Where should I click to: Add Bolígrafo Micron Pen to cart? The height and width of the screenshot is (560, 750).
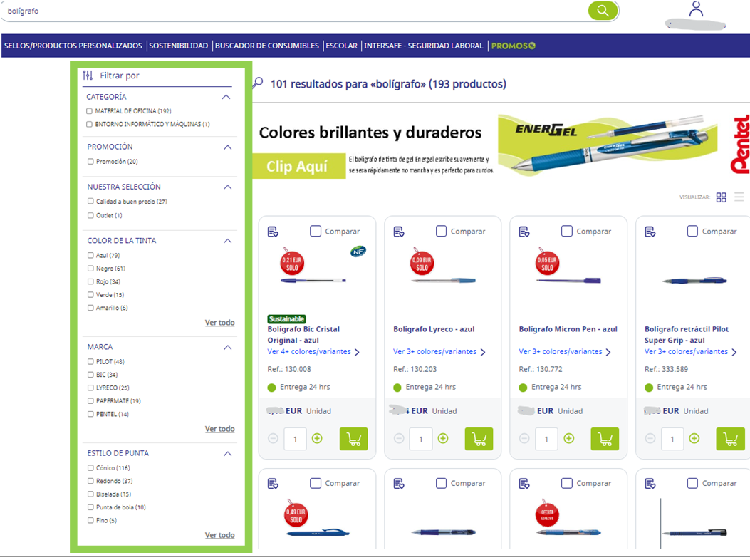click(x=605, y=439)
